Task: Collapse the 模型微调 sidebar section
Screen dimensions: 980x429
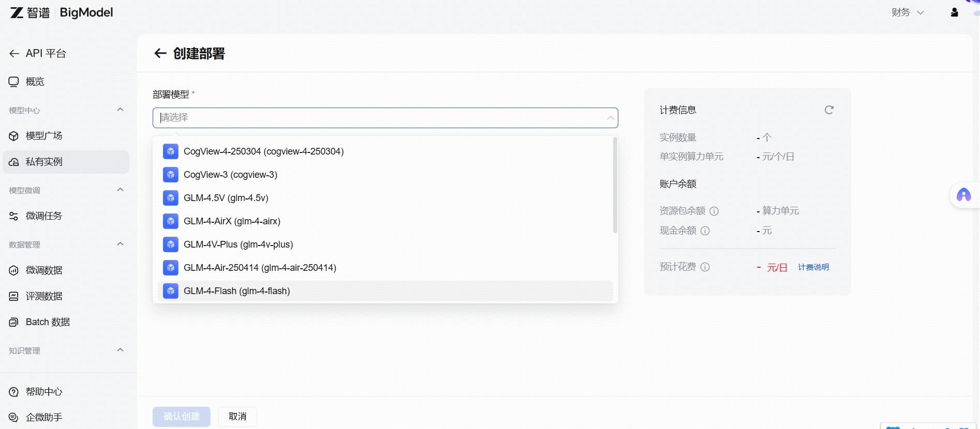Action: tap(120, 190)
